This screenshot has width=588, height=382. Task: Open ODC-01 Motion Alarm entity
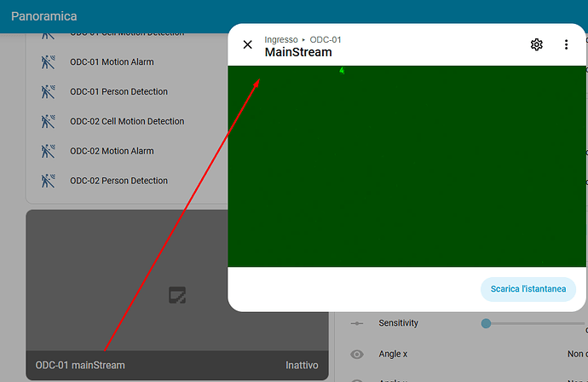point(112,62)
